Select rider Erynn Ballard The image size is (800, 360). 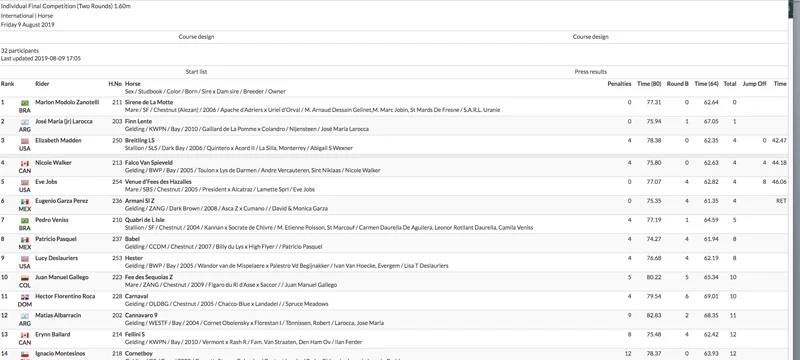coord(53,335)
